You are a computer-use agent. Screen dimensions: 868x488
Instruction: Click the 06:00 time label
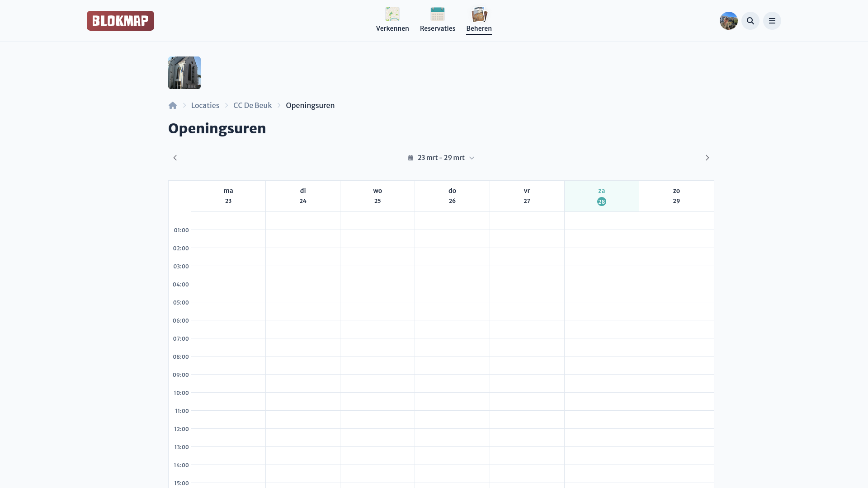(x=181, y=321)
